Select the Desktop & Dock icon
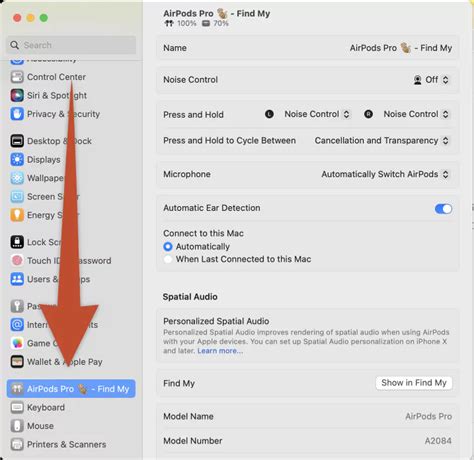 [17, 141]
